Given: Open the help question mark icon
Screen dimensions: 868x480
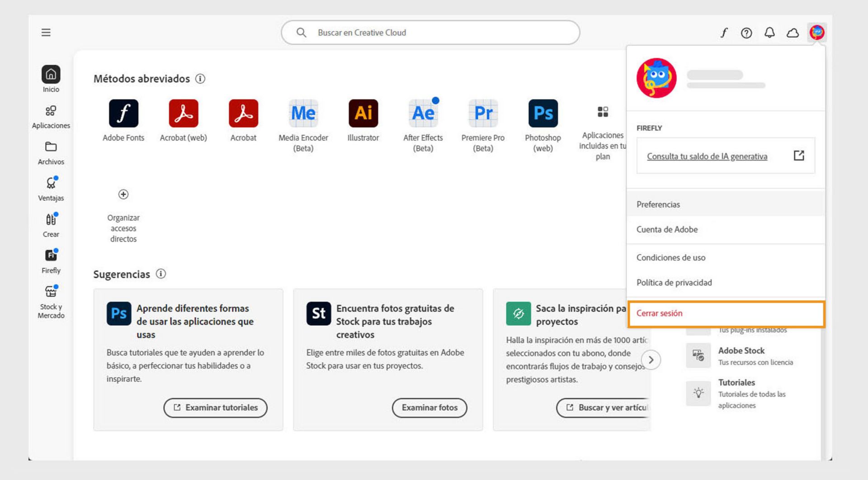Looking at the screenshot, I should point(746,33).
